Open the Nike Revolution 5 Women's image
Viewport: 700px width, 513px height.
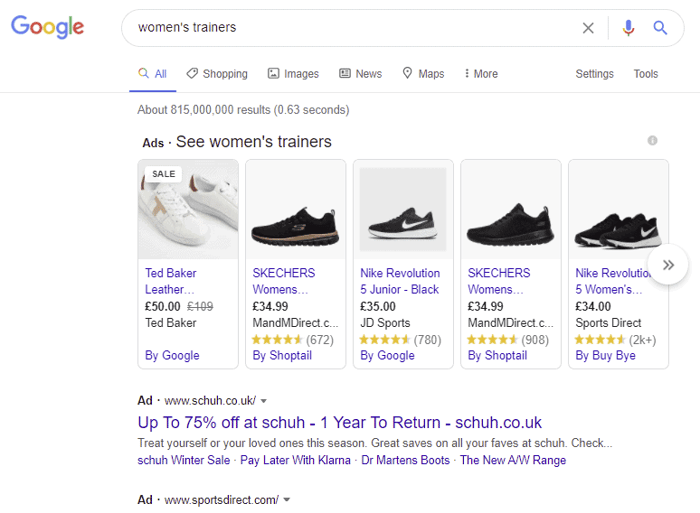coord(618,209)
